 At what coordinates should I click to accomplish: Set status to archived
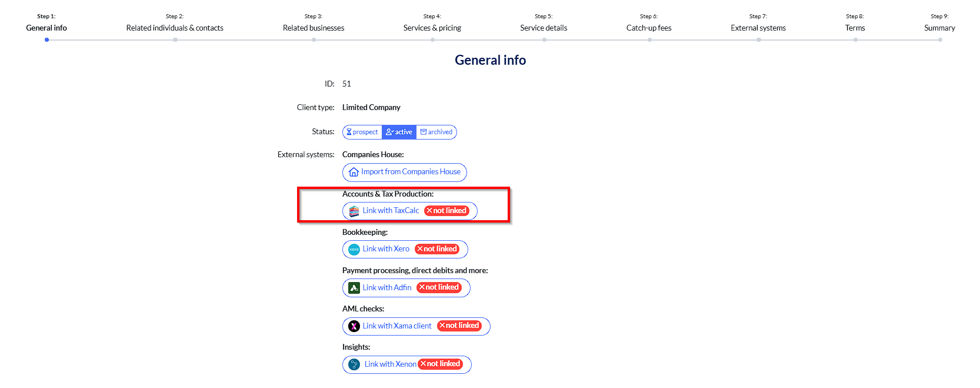(436, 132)
